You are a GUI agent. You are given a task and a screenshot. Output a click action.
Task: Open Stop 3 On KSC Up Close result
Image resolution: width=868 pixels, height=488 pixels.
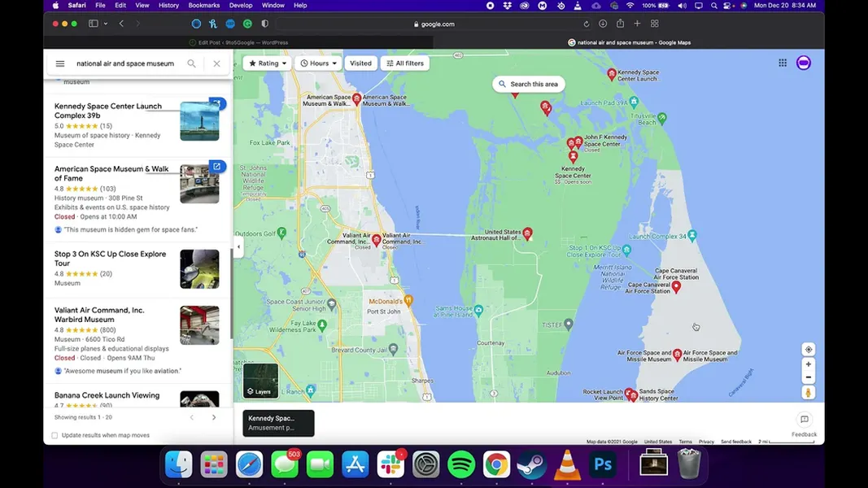coord(137,269)
